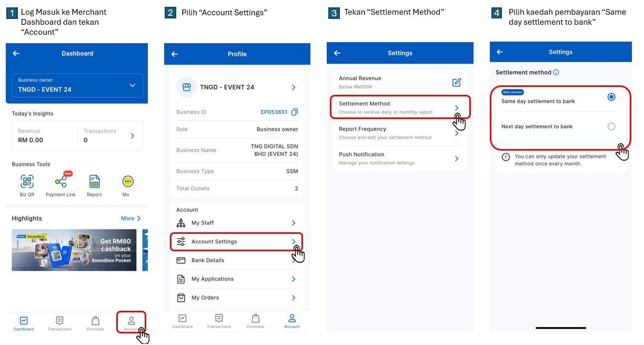Select Transactions tab in Dashboard screen
The height and width of the screenshot is (345, 644).
pyautogui.click(x=59, y=323)
